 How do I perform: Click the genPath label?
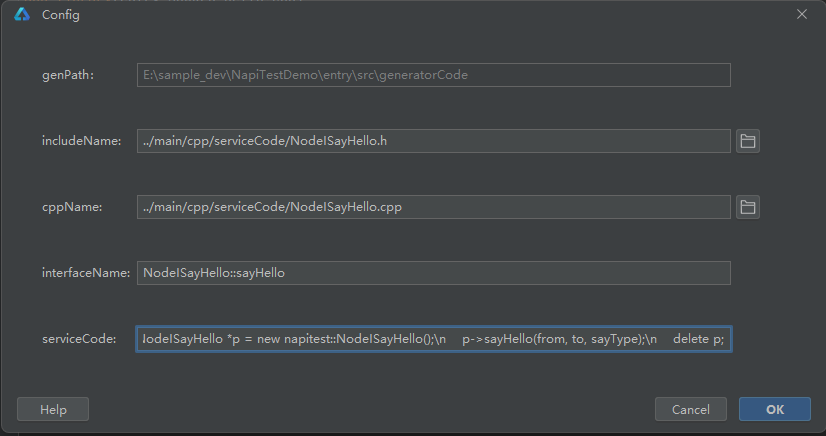pos(68,75)
